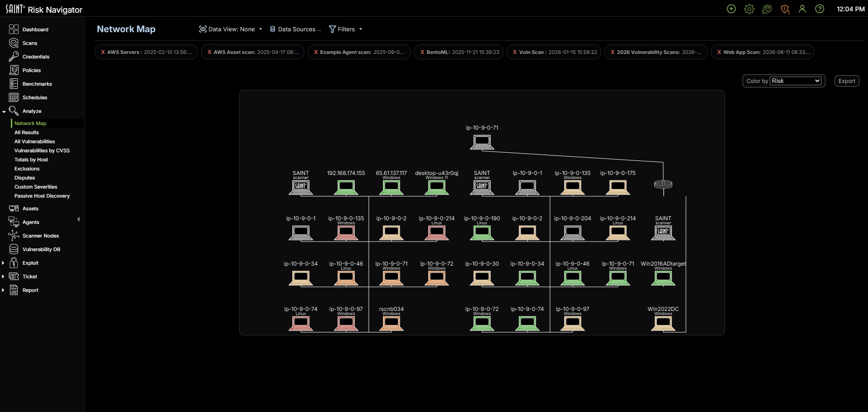Open the Exclusions submenu item
This screenshot has width=868, height=412.
27,169
